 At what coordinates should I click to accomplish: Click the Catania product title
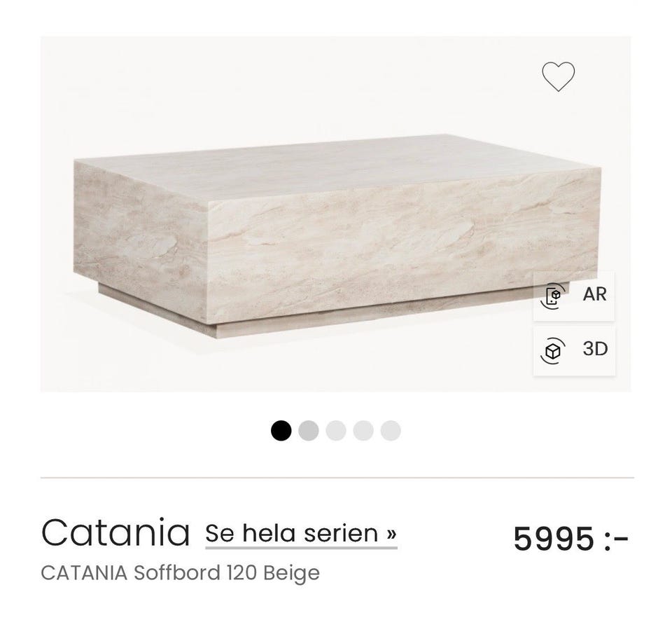(115, 532)
